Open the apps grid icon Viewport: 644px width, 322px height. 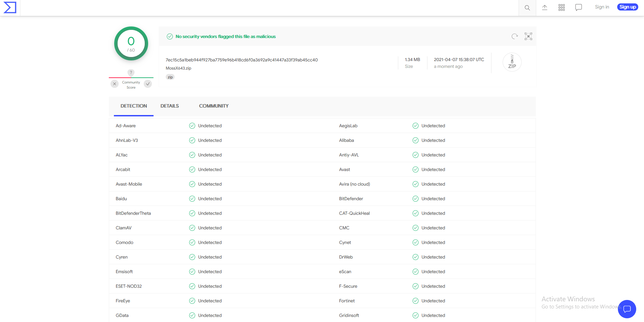(x=562, y=7)
